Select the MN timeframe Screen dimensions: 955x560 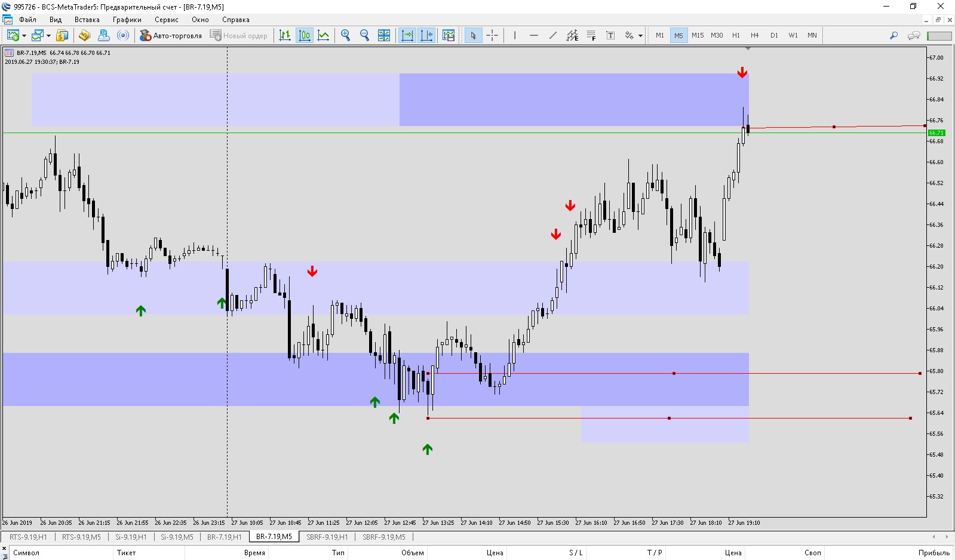coord(812,35)
